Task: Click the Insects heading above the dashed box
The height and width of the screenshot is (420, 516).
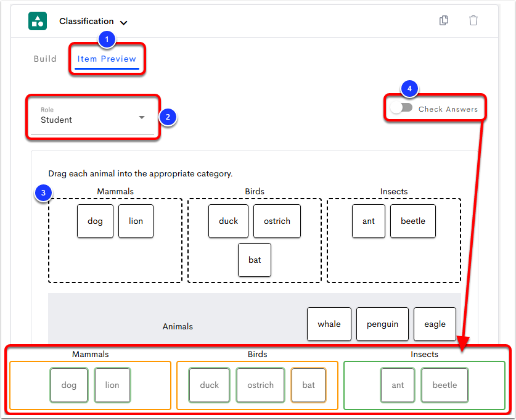Action: 394,192
